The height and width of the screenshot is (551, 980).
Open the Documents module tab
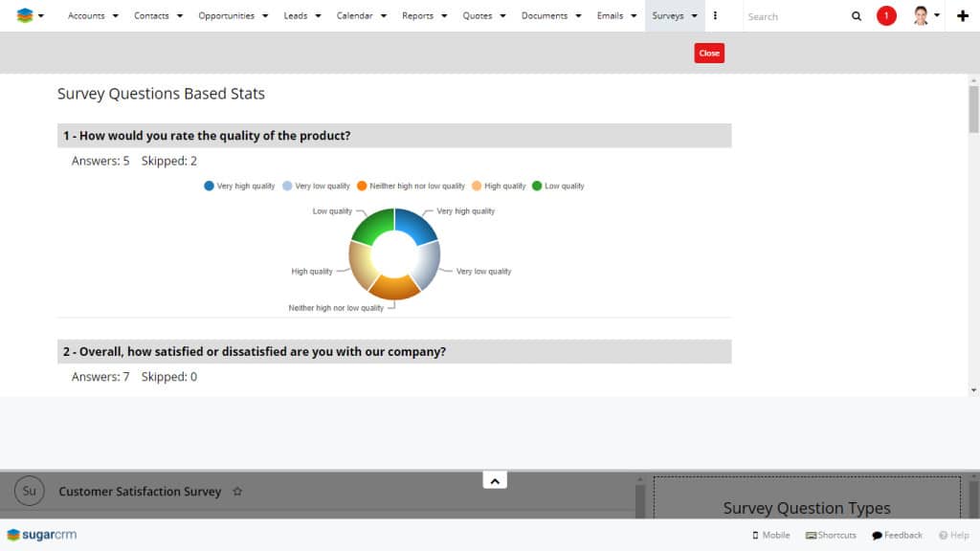(x=545, y=15)
